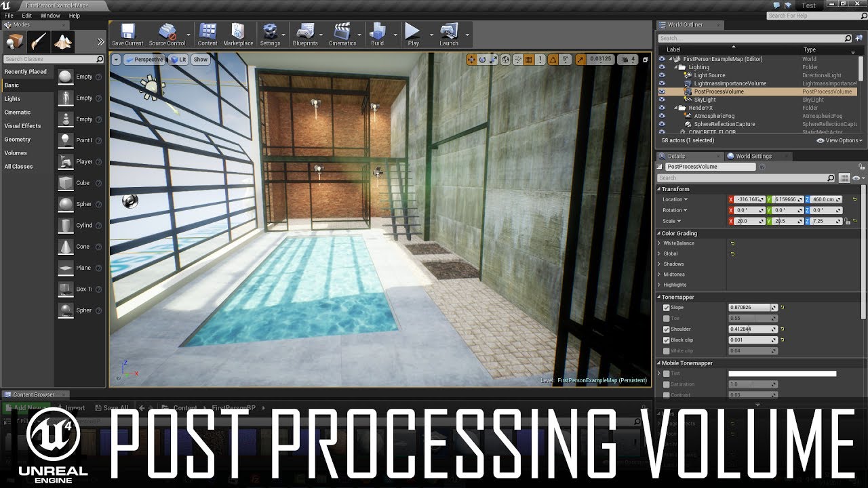Viewport: 868px width, 488px height.
Task: Open viewport options dropdown arrow
Action: pyautogui.click(x=116, y=60)
